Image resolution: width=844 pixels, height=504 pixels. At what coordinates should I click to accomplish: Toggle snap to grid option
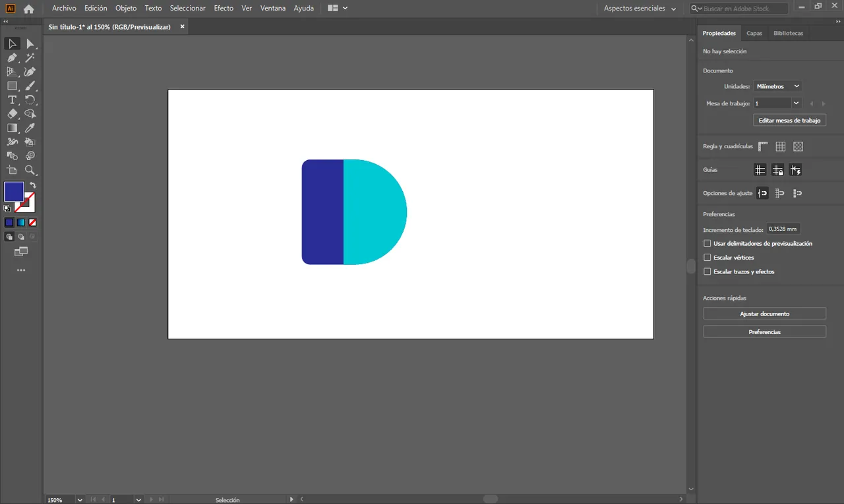click(780, 193)
